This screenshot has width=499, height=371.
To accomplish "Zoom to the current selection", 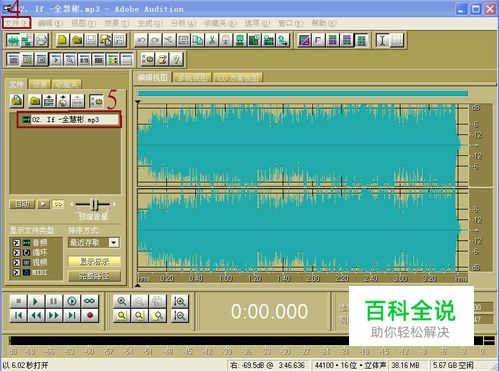I will pyautogui.click(x=122, y=315).
